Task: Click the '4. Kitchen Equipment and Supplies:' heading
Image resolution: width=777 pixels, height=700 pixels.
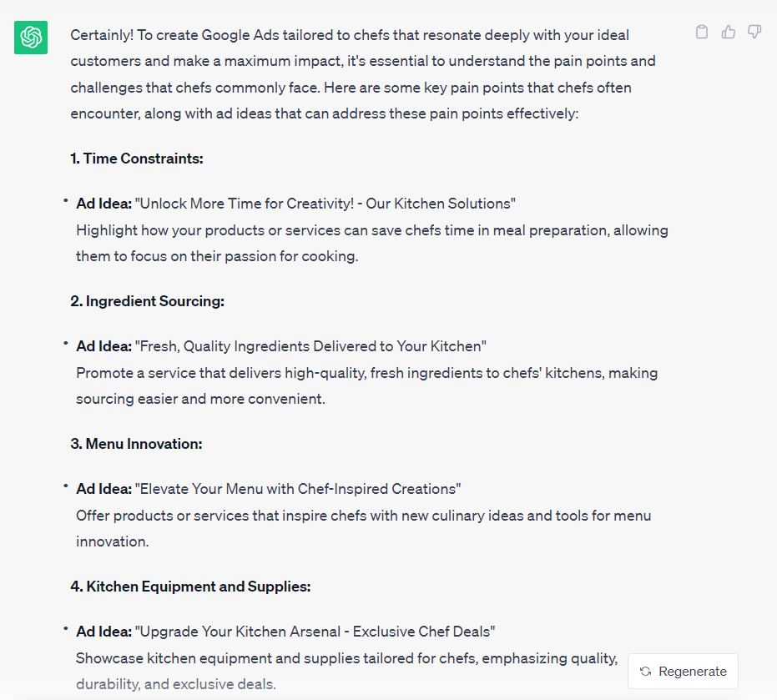Action: tap(191, 587)
